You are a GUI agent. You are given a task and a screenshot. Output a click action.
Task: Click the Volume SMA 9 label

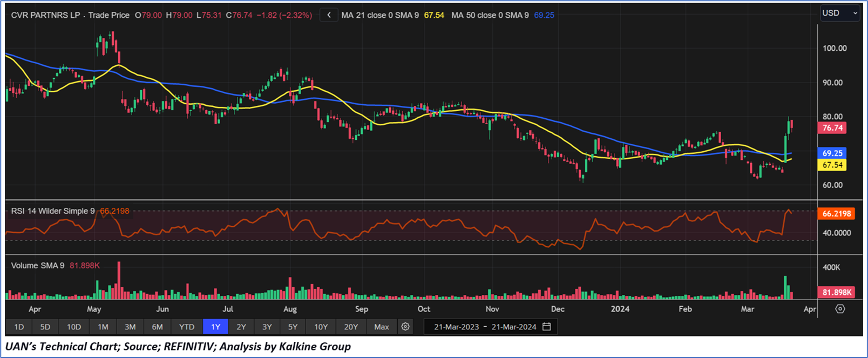(x=38, y=266)
